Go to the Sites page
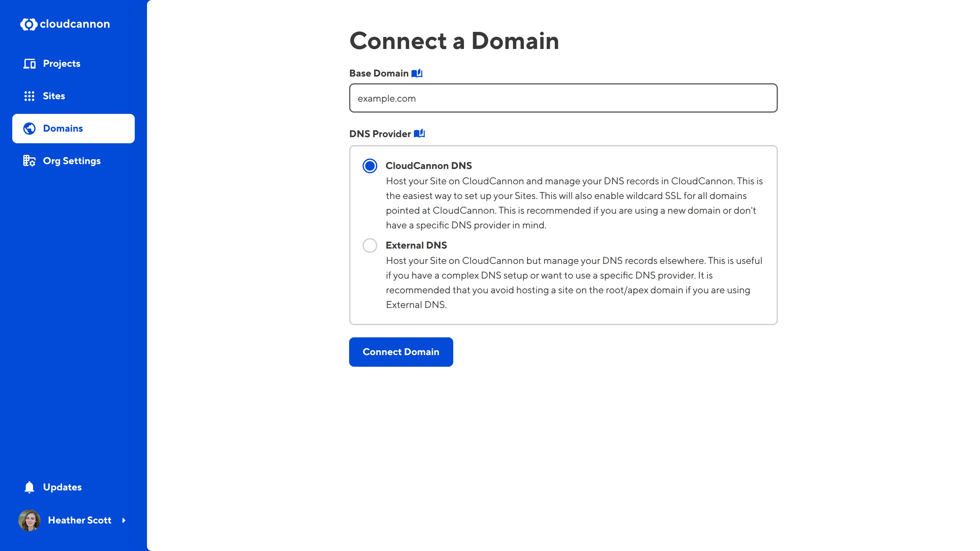The image size is (980, 551). 54,96
